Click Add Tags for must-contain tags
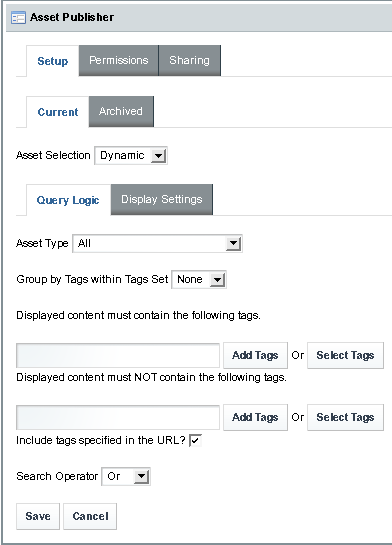This screenshot has width=392, height=545. (255, 355)
